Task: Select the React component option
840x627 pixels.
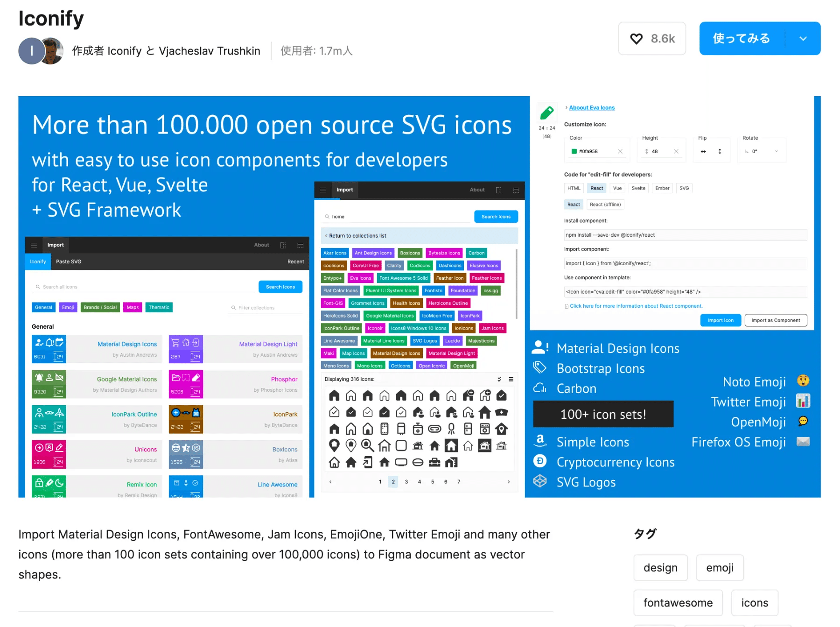Action: click(x=574, y=204)
